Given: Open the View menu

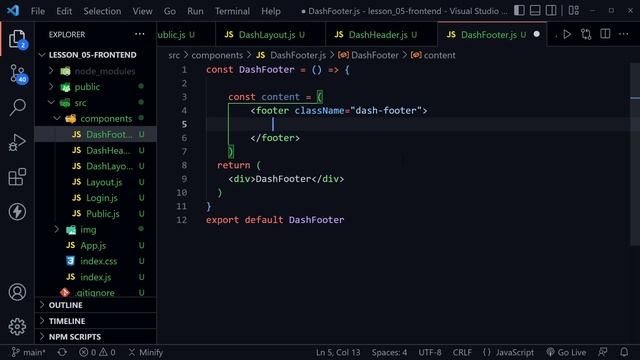Looking at the screenshot, I should (x=142, y=11).
